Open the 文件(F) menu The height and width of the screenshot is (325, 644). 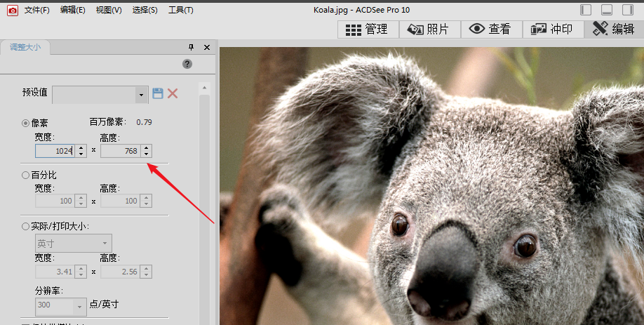point(36,10)
